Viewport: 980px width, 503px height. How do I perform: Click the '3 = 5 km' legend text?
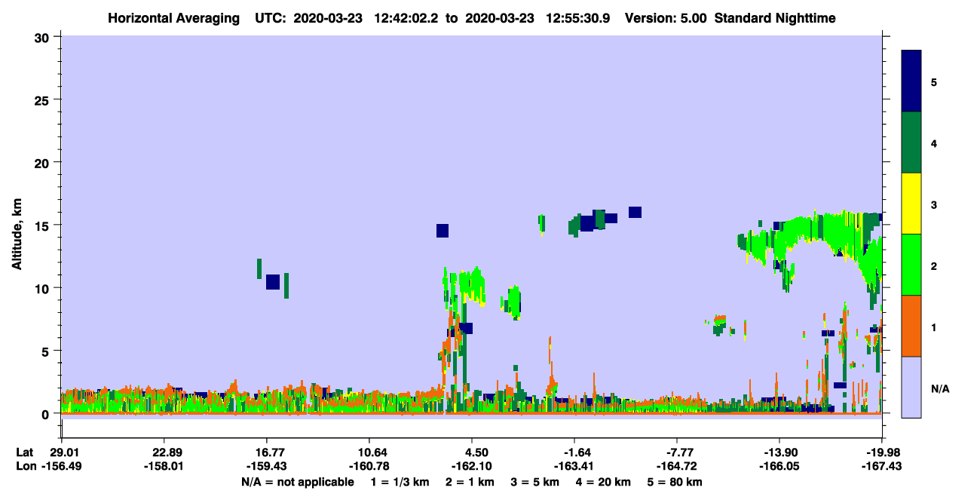[536, 482]
